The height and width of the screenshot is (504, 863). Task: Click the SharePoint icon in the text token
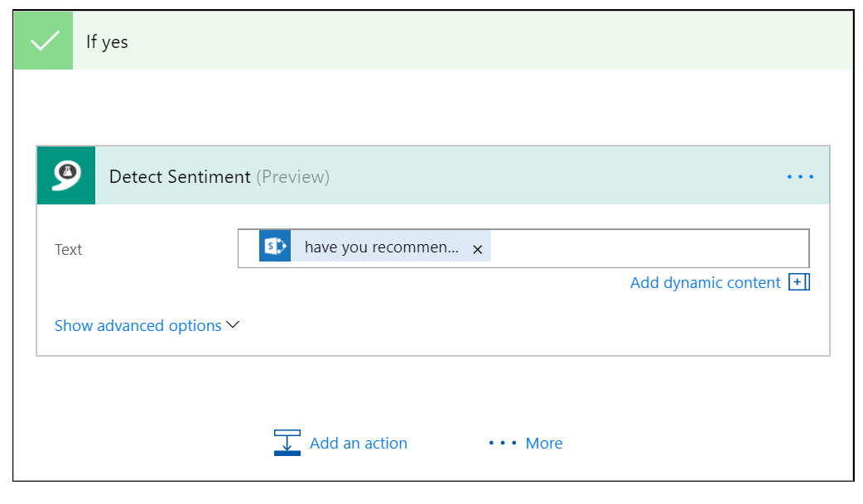tap(275, 247)
